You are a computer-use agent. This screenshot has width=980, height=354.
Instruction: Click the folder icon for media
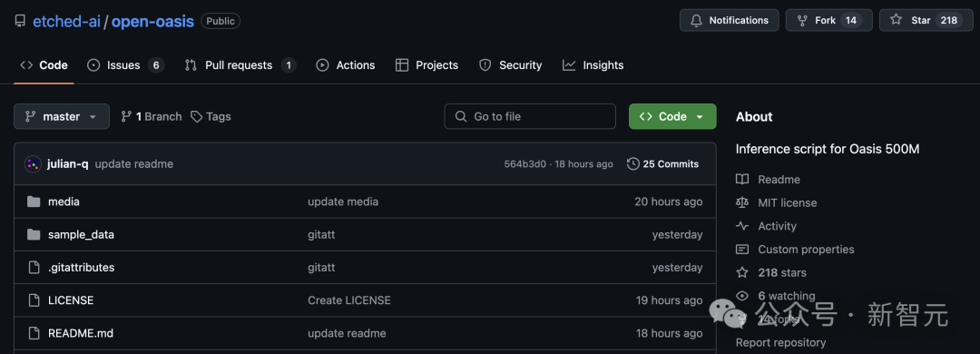pos(34,202)
